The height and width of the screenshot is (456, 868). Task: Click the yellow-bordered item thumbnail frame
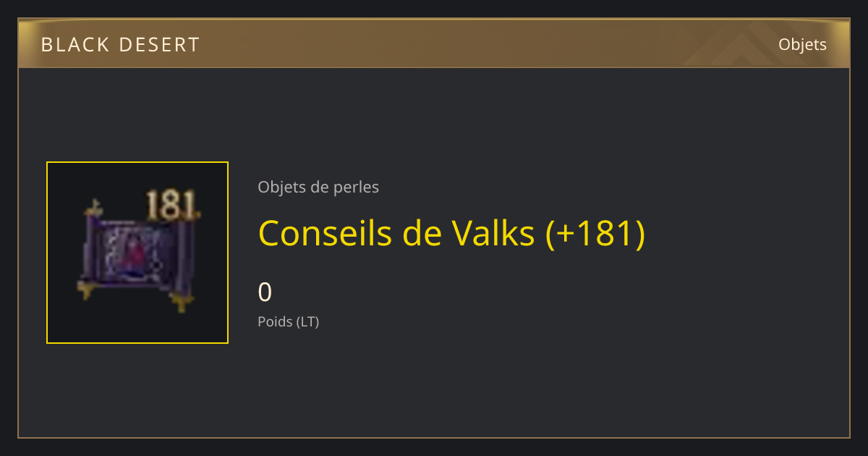137,253
